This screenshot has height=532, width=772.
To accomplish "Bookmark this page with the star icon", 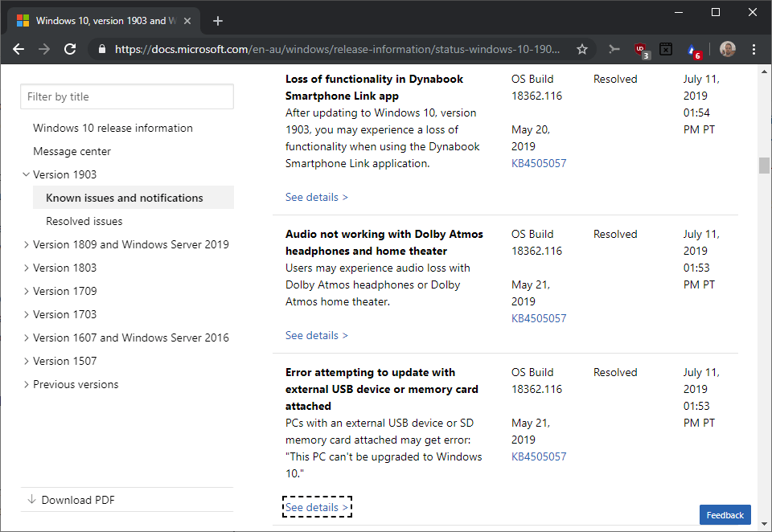I will [x=582, y=49].
